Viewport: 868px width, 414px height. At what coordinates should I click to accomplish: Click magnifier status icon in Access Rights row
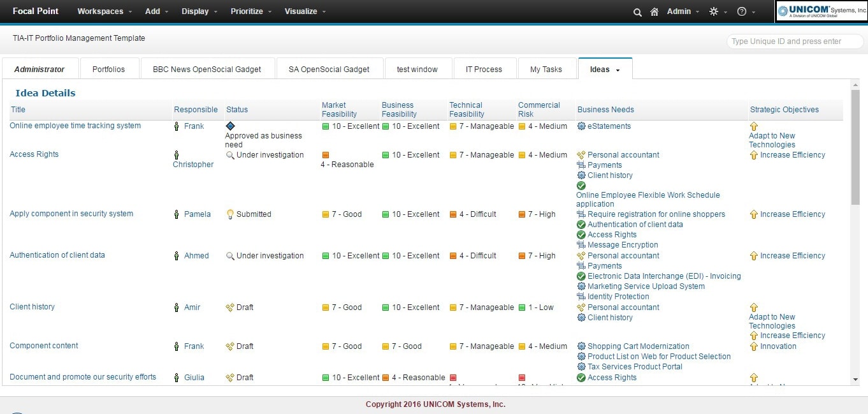pyautogui.click(x=230, y=155)
